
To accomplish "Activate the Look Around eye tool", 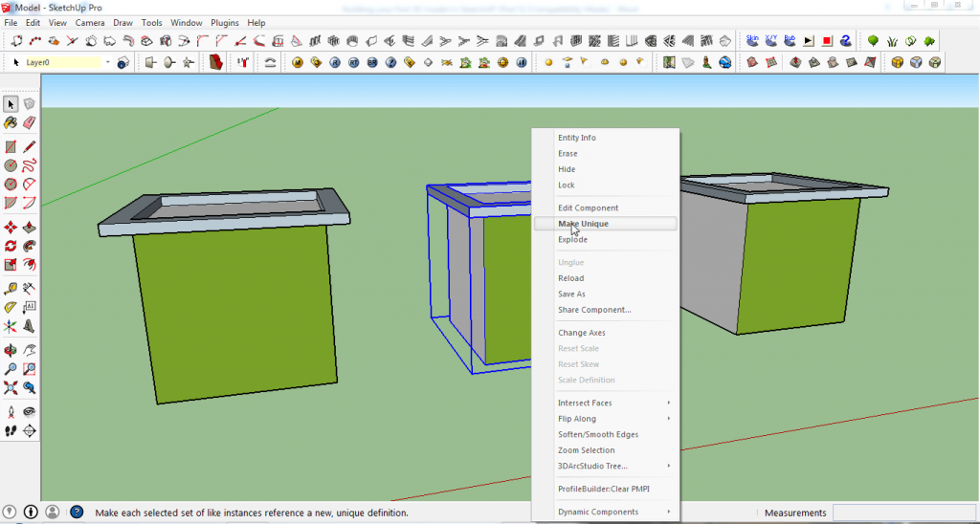I will tap(29, 411).
